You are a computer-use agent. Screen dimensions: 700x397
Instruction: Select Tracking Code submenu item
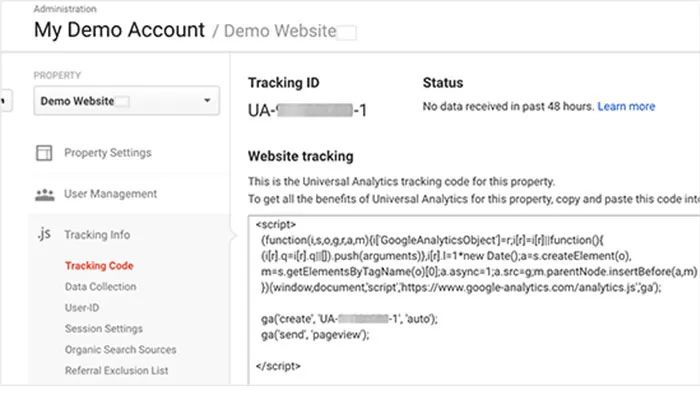99,266
